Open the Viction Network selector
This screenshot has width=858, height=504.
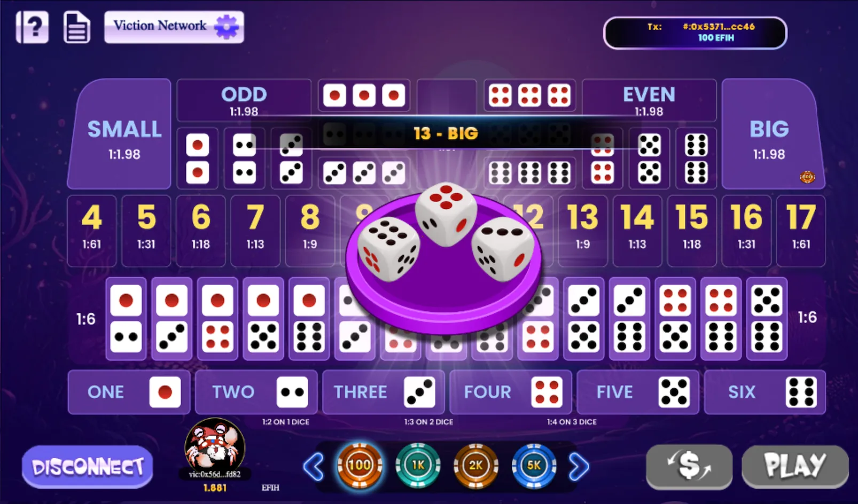point(174,27)
